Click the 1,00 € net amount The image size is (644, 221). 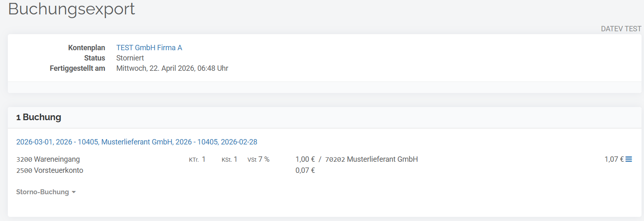[305, 159]
